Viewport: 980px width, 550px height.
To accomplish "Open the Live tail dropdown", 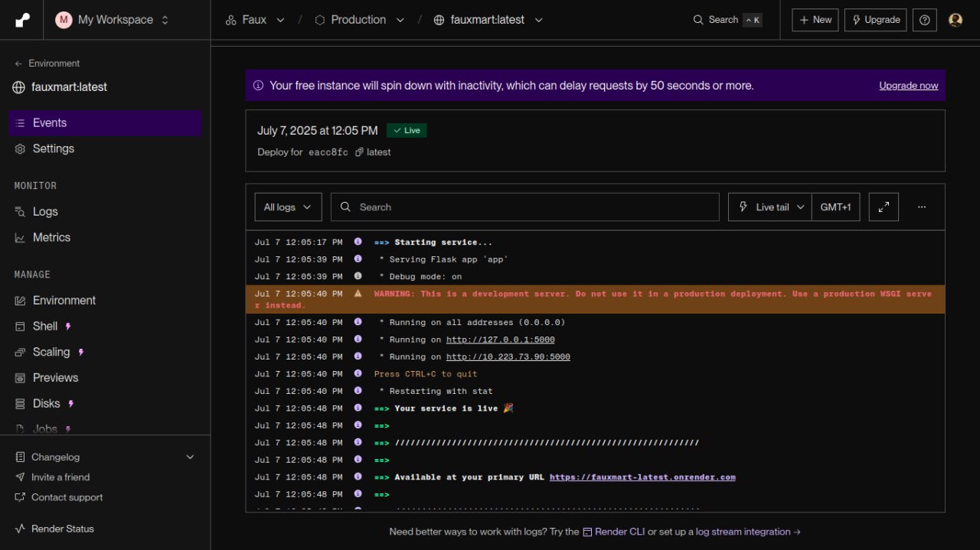I will [x=769, y=207].
